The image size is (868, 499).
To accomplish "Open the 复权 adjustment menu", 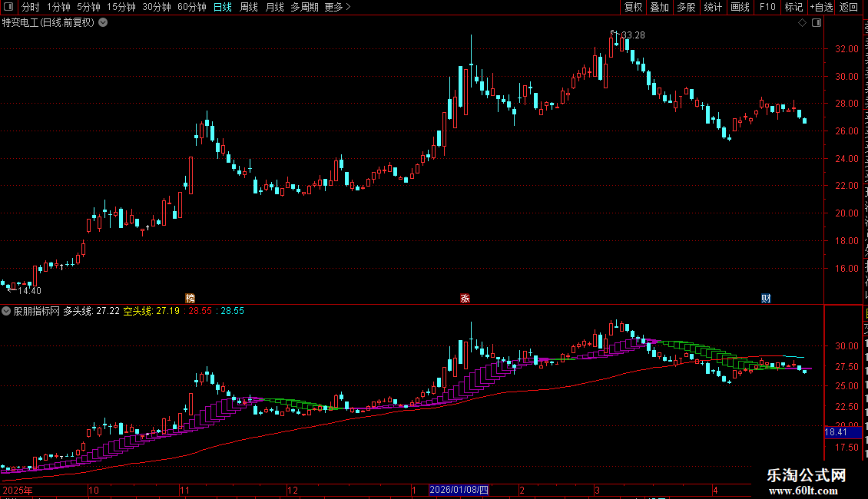I will pyautogui.click(x=633, y=7).
